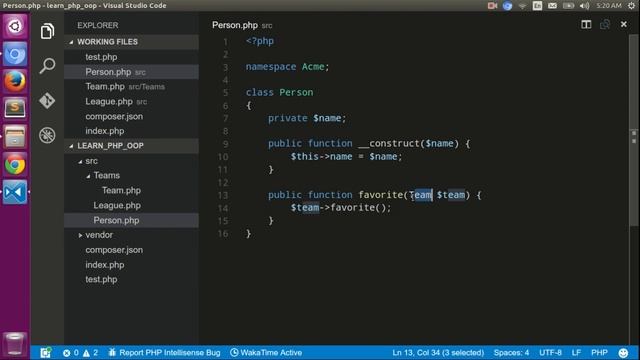Send feedback via the smiley icon
This screenshot has height=360, width=640.
click(623, 353)
